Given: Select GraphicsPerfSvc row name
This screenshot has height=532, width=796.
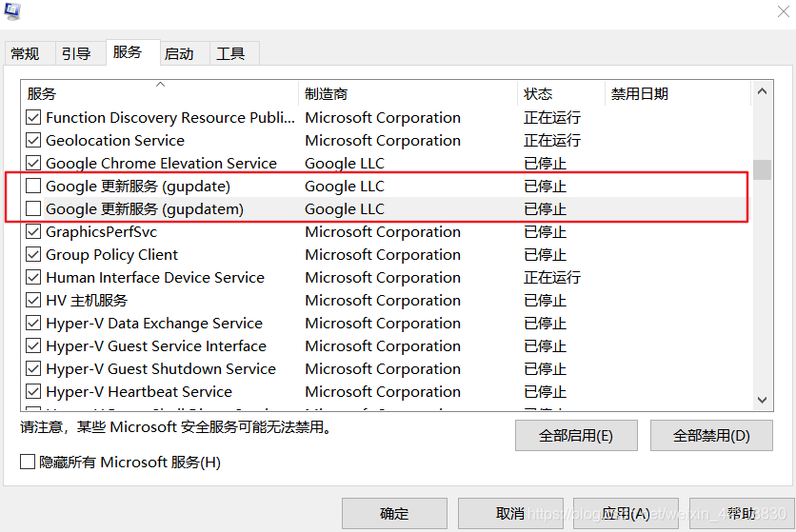Looking at the screenshot, I should pos(102,232).
